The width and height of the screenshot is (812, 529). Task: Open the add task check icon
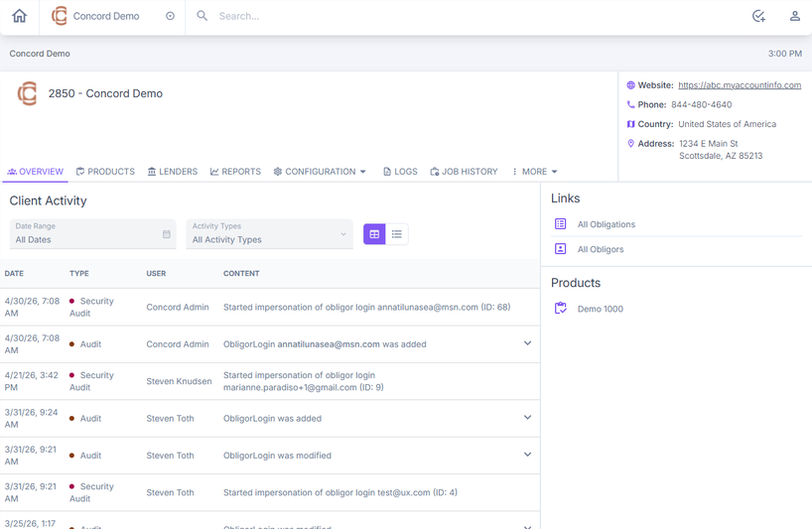click(x=758, y=16)
